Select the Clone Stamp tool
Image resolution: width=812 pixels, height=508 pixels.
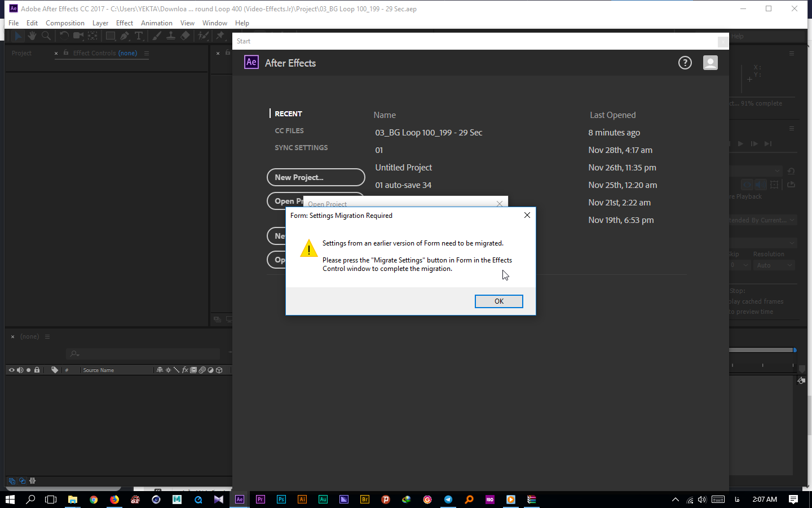(x=171, y=36)
